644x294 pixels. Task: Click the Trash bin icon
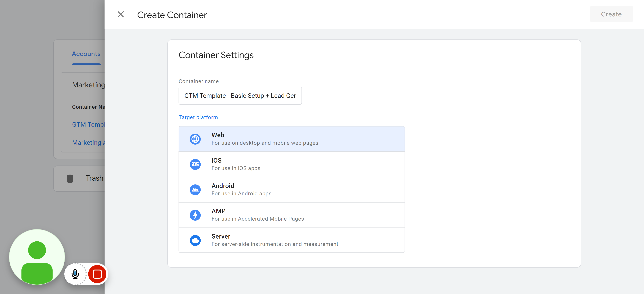[x=70, y=178]
